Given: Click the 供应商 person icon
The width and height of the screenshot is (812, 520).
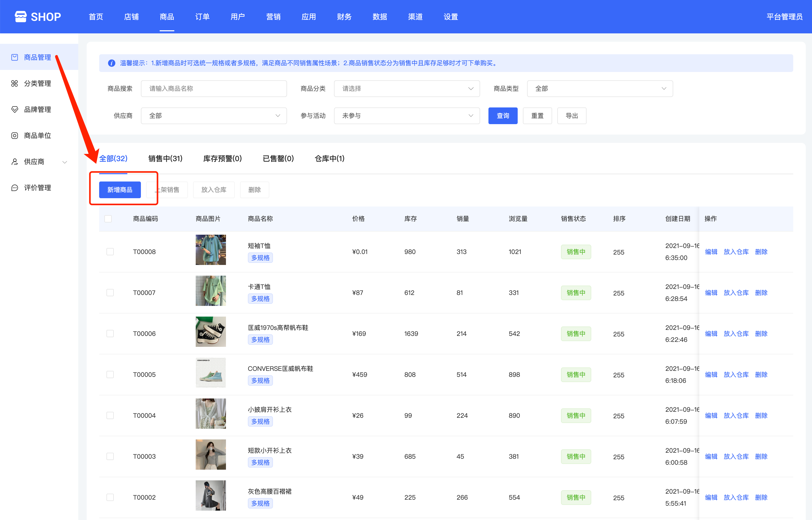Looking at the screenshot, I should (15, 162).
